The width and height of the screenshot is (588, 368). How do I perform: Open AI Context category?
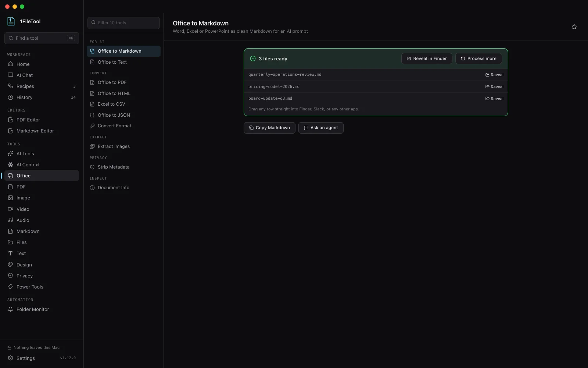pos(42,164)
